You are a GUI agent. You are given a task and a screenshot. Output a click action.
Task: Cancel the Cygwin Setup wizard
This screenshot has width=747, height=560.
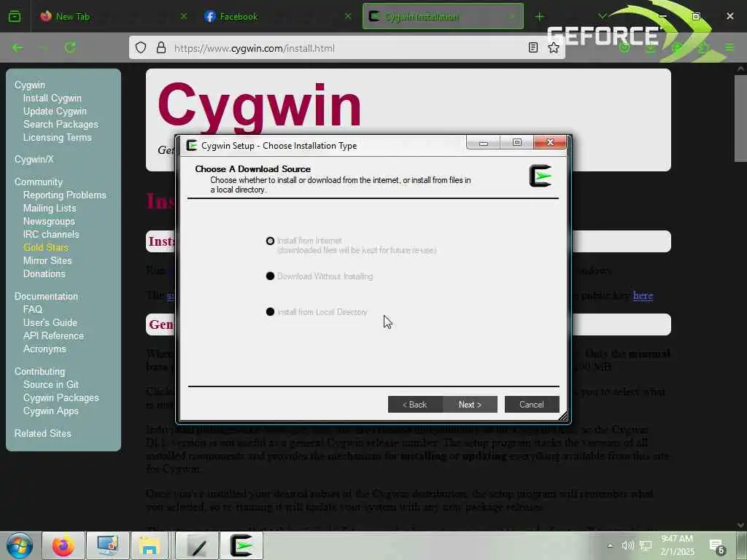[x=532, y=404]
